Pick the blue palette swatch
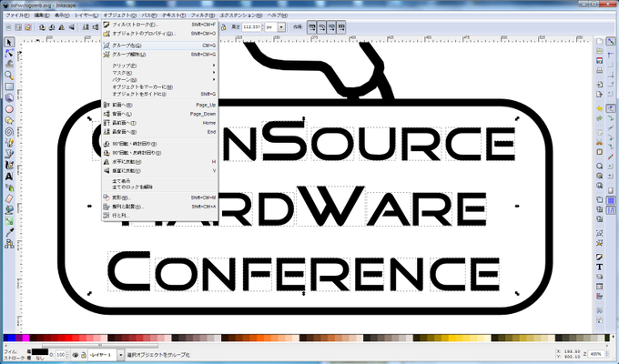Screen dimensions: 619x364 tap(11, 338)
